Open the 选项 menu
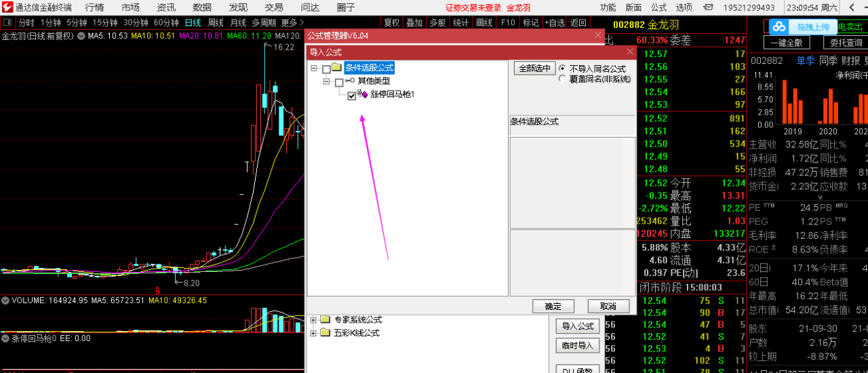Viewport: 868px width, 373px height. (x=684, y=7)
